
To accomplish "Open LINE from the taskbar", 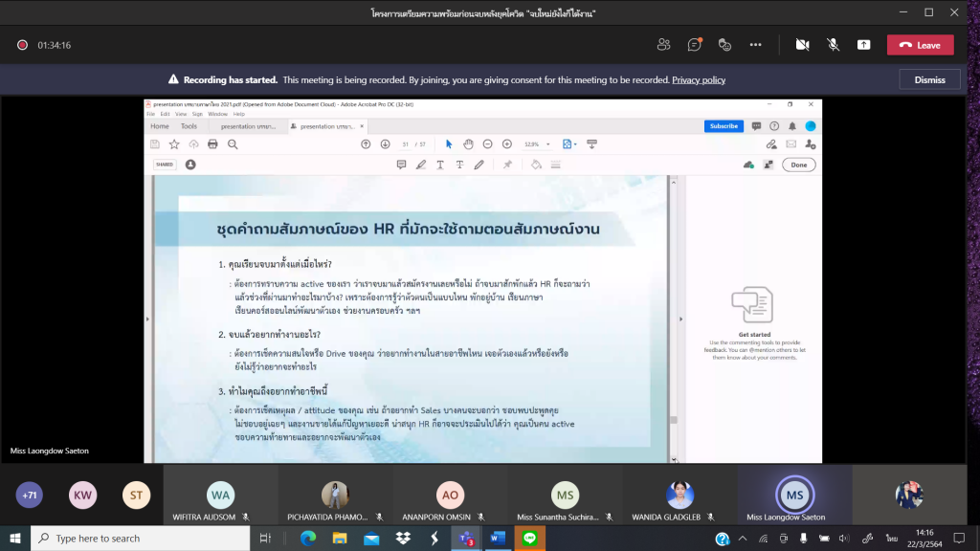I will (529, 539).
